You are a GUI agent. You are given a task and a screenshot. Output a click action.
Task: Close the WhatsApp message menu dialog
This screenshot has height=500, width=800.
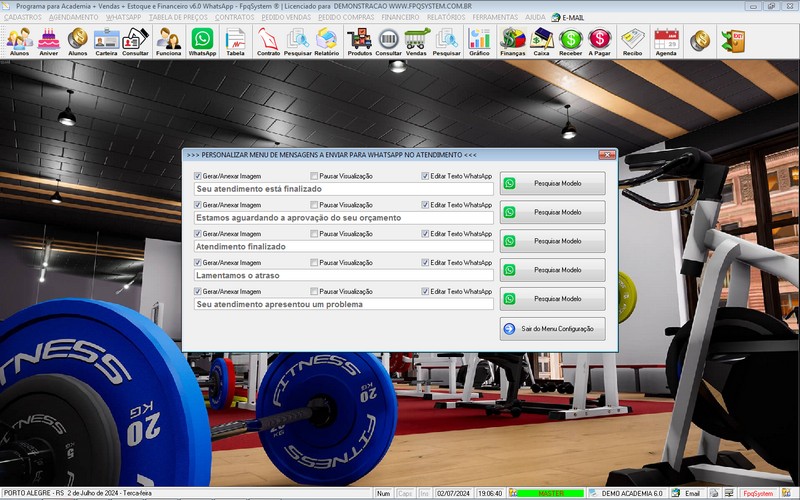(607, 155)
